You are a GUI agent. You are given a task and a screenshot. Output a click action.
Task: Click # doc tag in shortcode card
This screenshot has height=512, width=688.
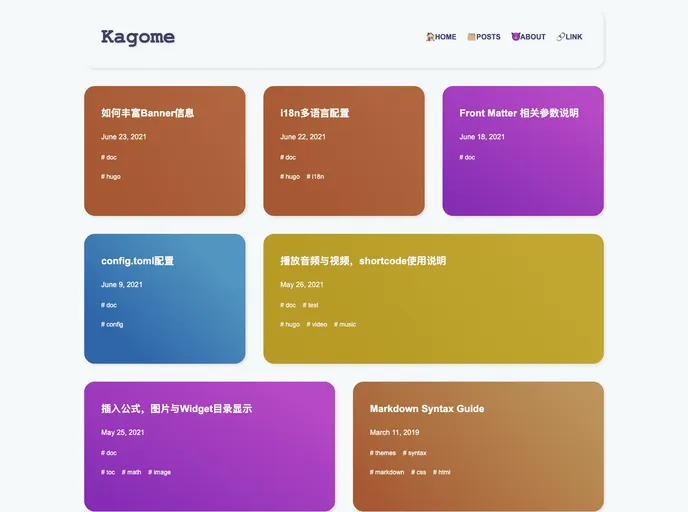(288, 305)
